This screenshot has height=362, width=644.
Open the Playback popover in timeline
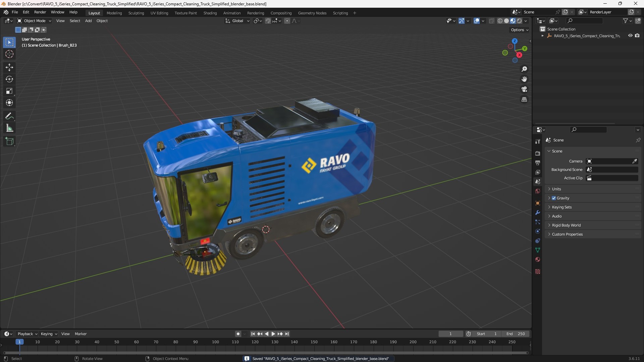point(27,334)
